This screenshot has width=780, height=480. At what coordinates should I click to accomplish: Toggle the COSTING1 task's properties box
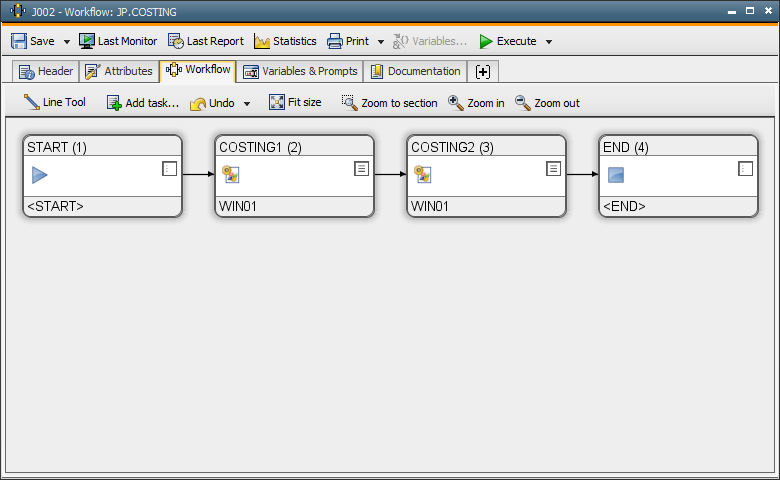[361, 169]
